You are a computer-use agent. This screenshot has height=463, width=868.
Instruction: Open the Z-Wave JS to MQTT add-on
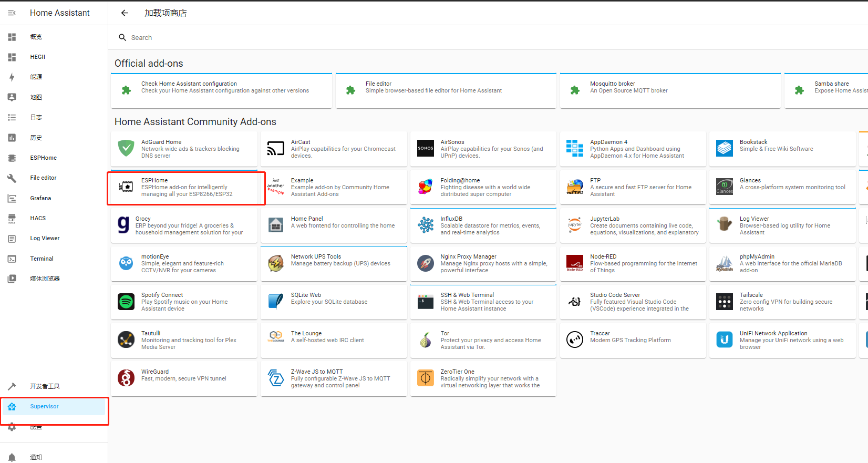(334, 378)
